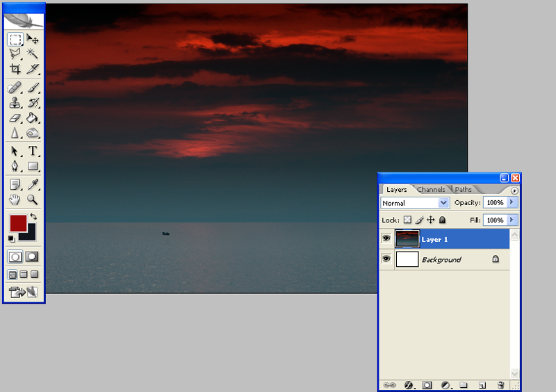Click the Fill 100% field
This screenshot has width=556, height=392.
pos(495,220)
